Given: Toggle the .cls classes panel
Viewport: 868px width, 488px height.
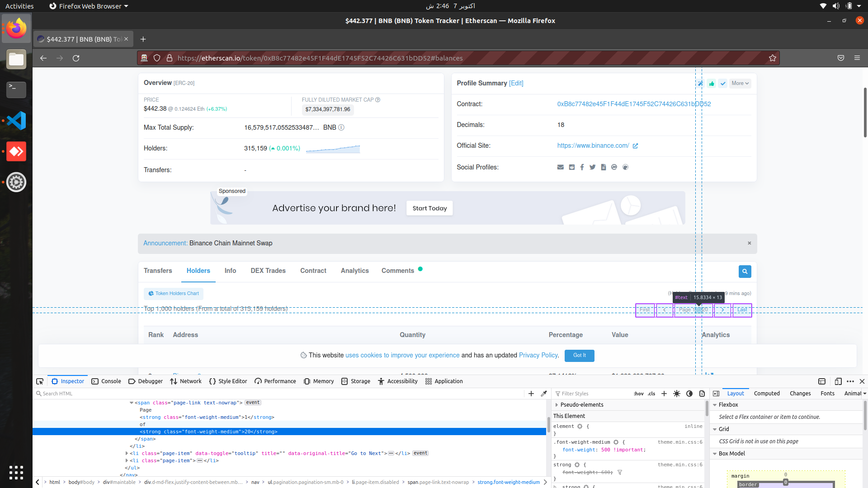Looking at the screenshot, I should tap(651, 394).
